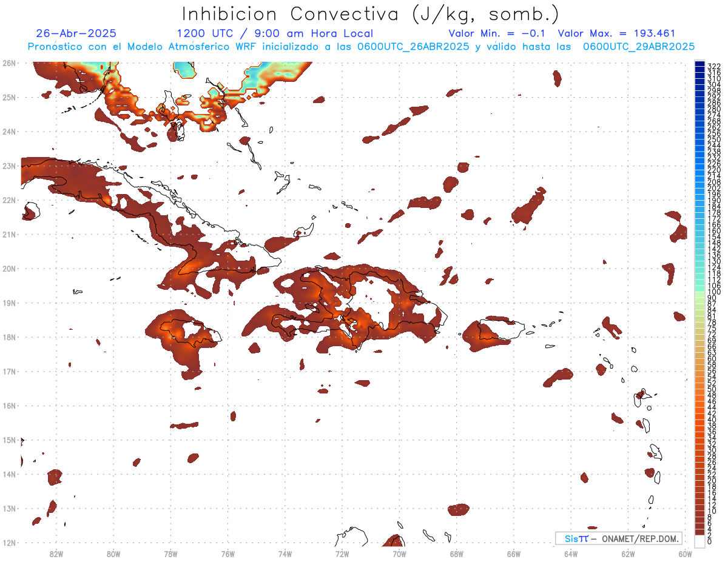Click the 24N latitude axis label
Viewport: 728px width, 562px height.
tap(10, 131)
